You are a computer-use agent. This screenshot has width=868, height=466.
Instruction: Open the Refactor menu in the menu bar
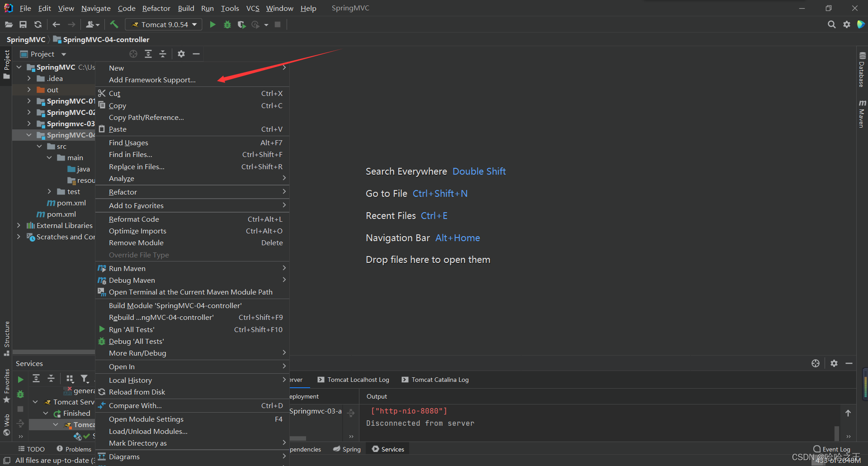point(156,8)
